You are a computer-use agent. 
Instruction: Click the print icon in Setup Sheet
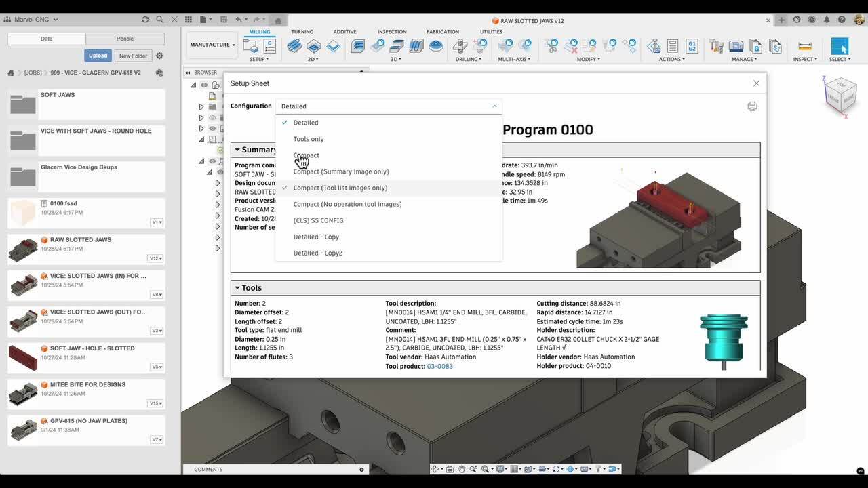752,106
